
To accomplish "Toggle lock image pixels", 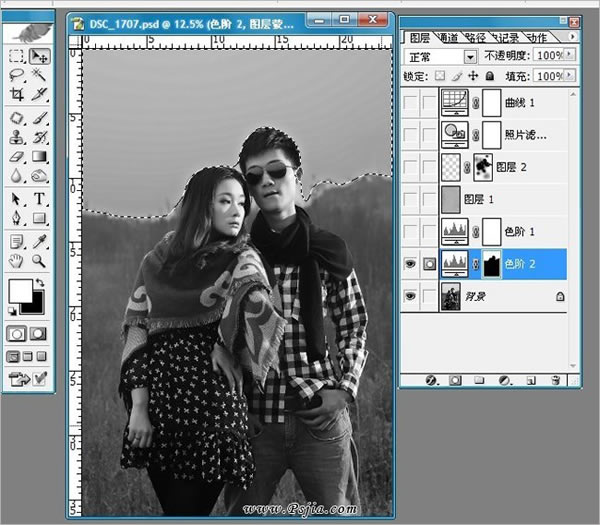I will [x=457, y=76].
